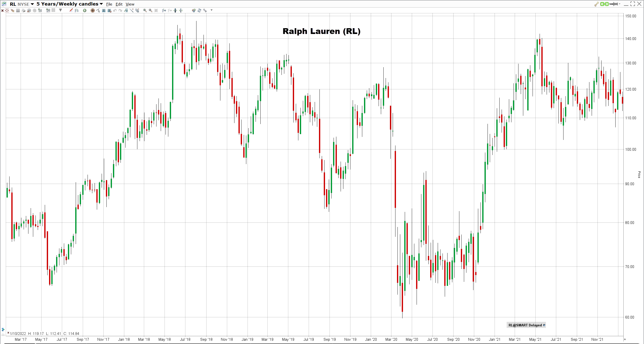
Task: Select the red four-arrow move tool
Action: click(7, 11)
